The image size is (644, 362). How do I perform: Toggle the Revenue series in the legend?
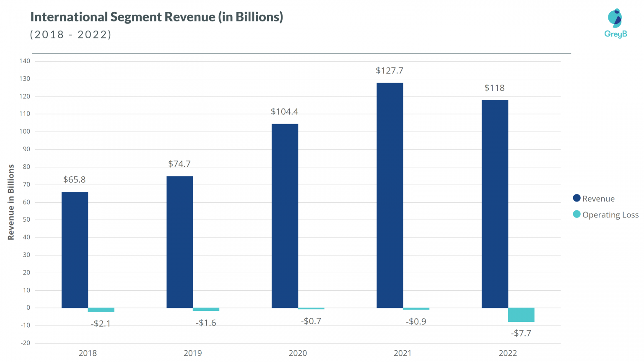[x=598, y=198]
